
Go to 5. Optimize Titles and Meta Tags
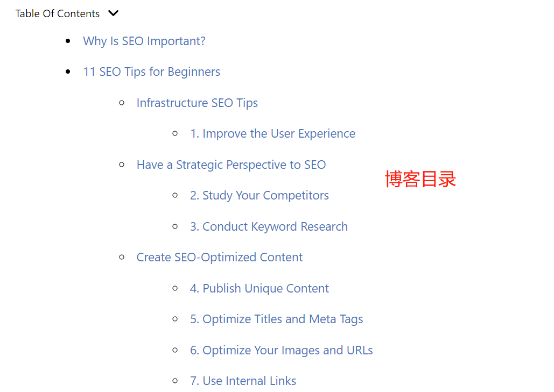[276, 319]
